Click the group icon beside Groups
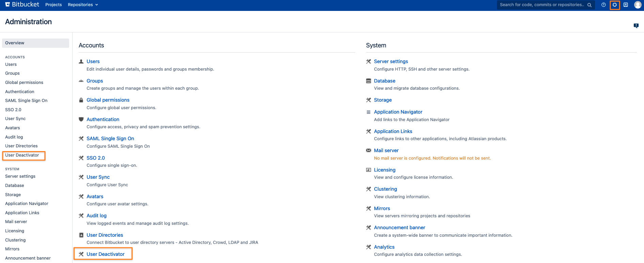 (81, 81)
